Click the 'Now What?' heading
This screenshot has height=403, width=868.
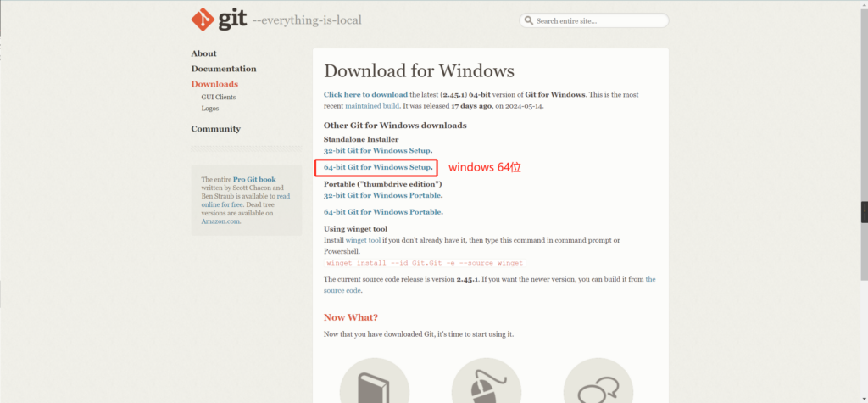351,317
